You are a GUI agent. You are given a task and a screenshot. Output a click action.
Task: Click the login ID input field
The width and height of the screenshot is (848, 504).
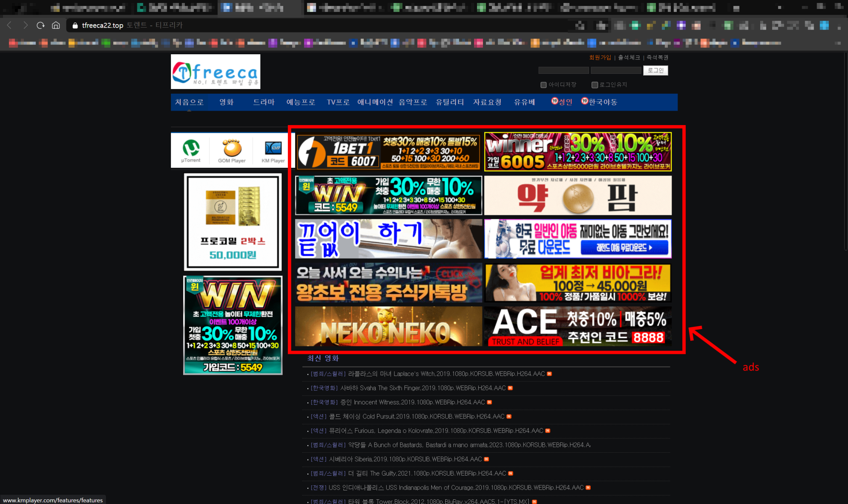(x=563, y=70)
